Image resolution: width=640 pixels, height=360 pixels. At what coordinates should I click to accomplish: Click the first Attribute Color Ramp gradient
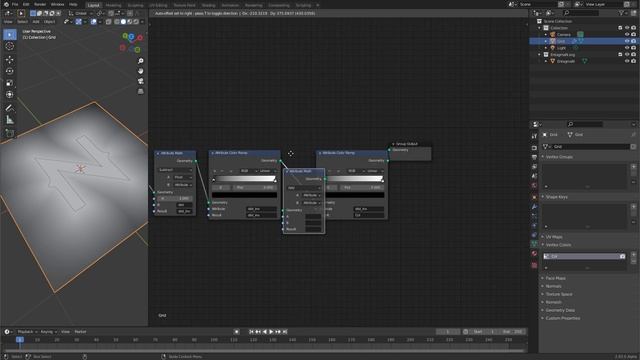[244, 178]
